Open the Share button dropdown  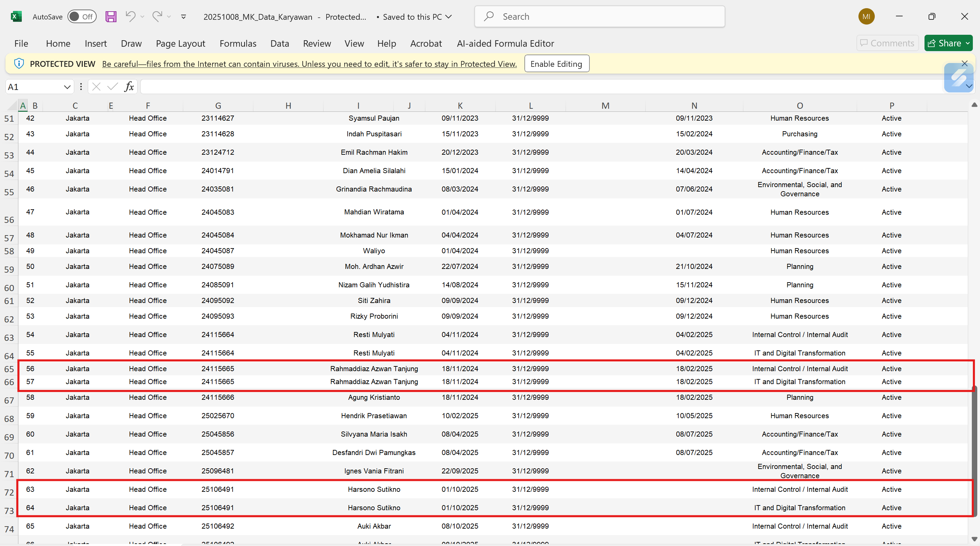coord(967,43)
